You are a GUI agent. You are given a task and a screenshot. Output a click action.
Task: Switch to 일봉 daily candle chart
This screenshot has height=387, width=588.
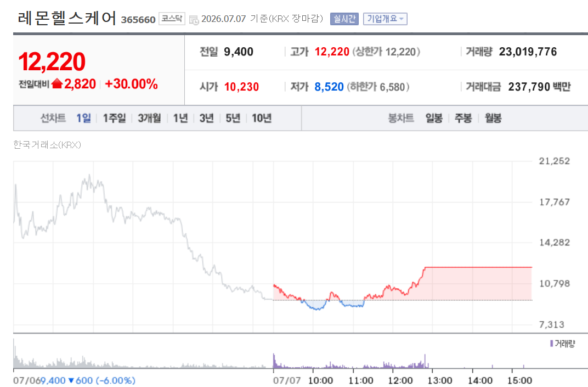[434, 118]
